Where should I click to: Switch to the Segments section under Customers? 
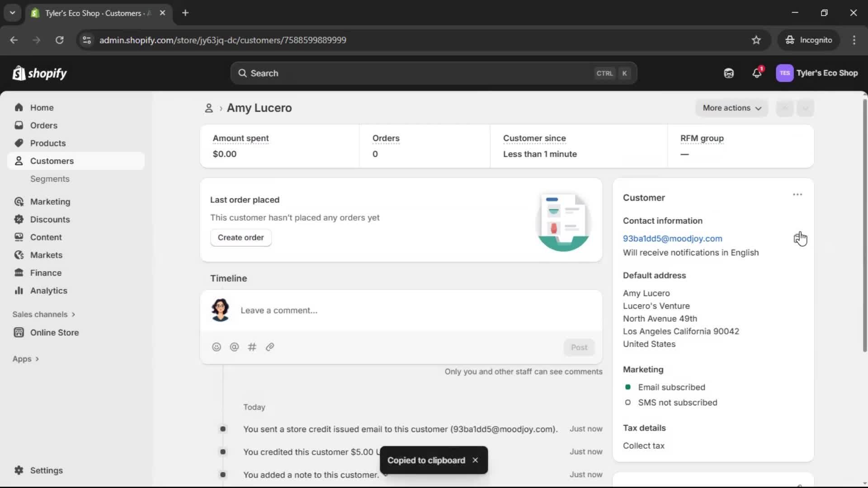tap(50, 179)
